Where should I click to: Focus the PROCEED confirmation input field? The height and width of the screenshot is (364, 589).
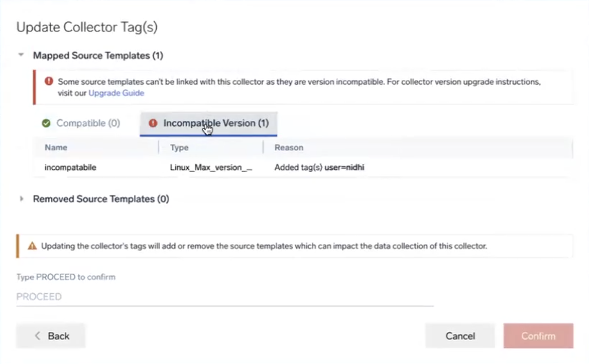[x=225, y=297]
